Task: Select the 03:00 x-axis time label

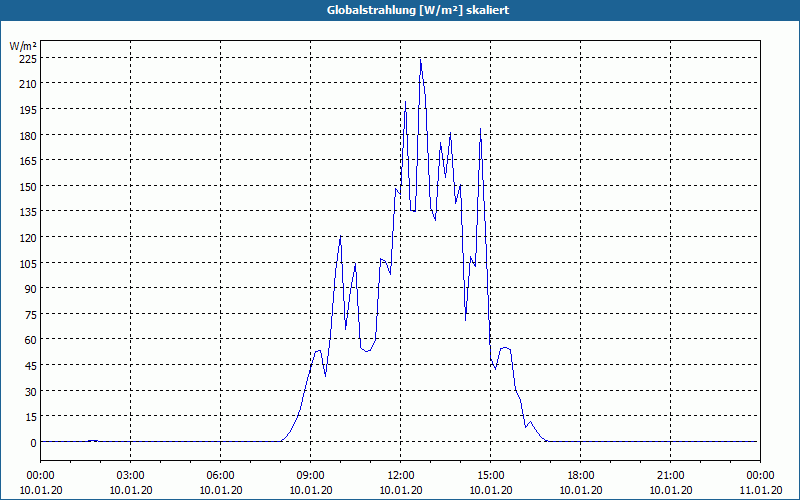Action: 131,476
